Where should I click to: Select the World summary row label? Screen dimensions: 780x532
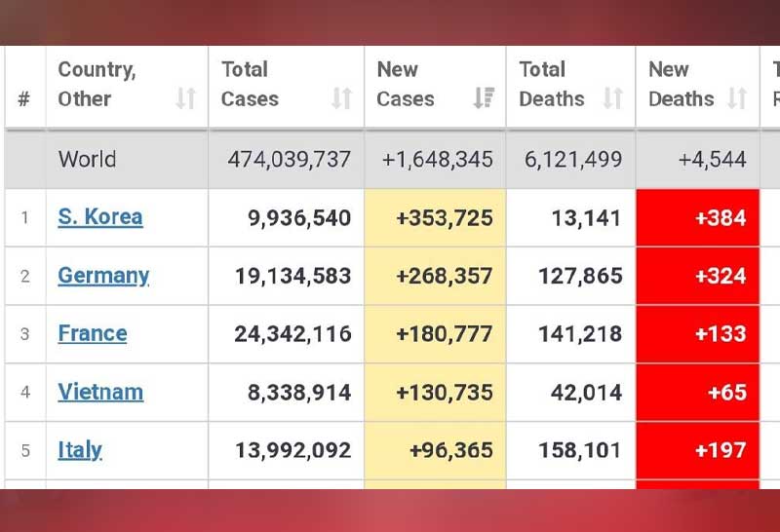pos(87,159)
